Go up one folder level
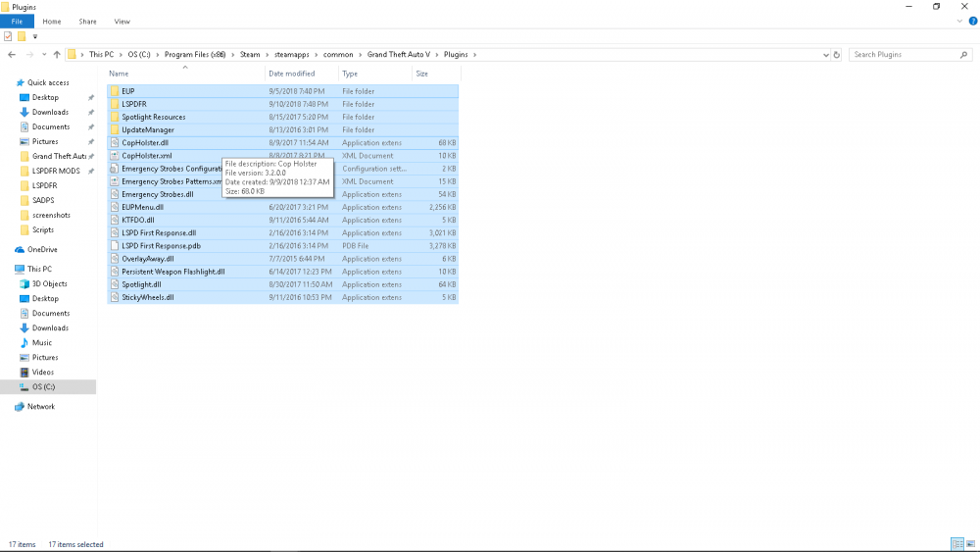 coord(57,54)
